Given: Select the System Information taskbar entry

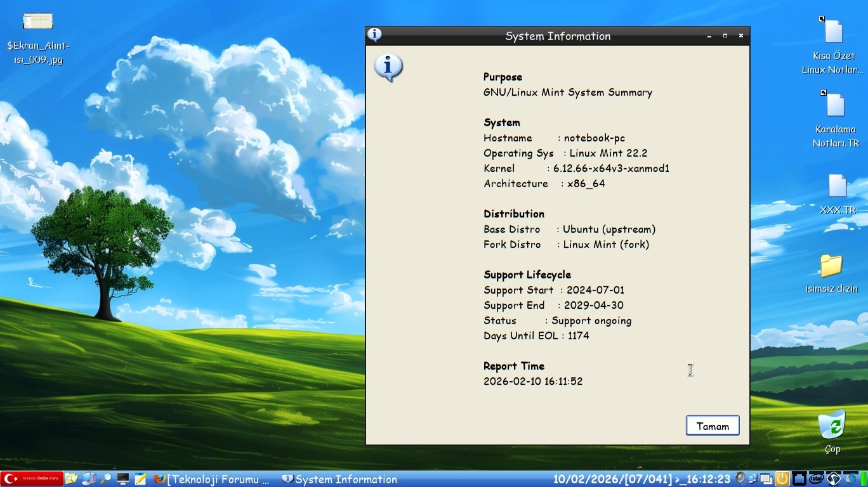Looking at the screenshot, I should click(x=339, y=479).
